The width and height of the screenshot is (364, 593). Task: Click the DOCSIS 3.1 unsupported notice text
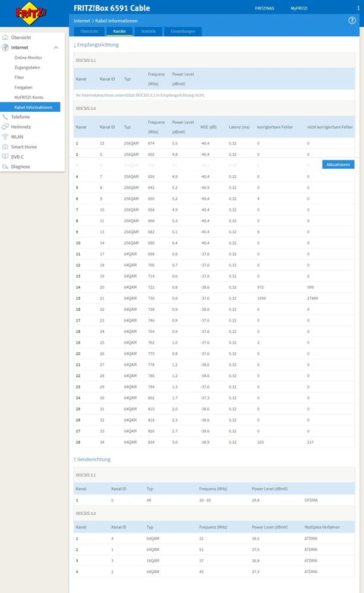click(140, 95)
